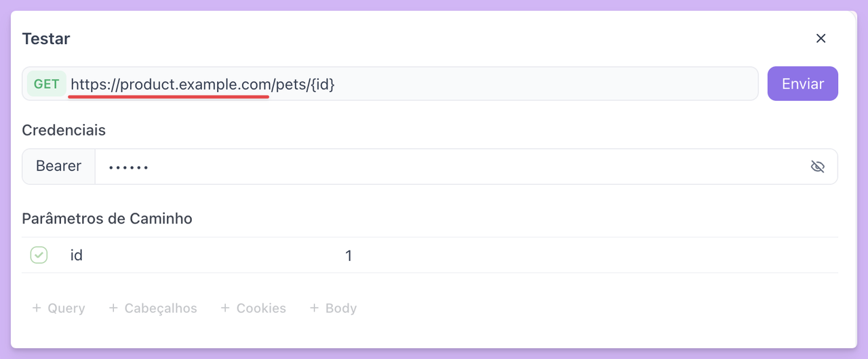Add a Cookies section
Viewport: 868px width, 359px height.
click(x=253, y=308)
